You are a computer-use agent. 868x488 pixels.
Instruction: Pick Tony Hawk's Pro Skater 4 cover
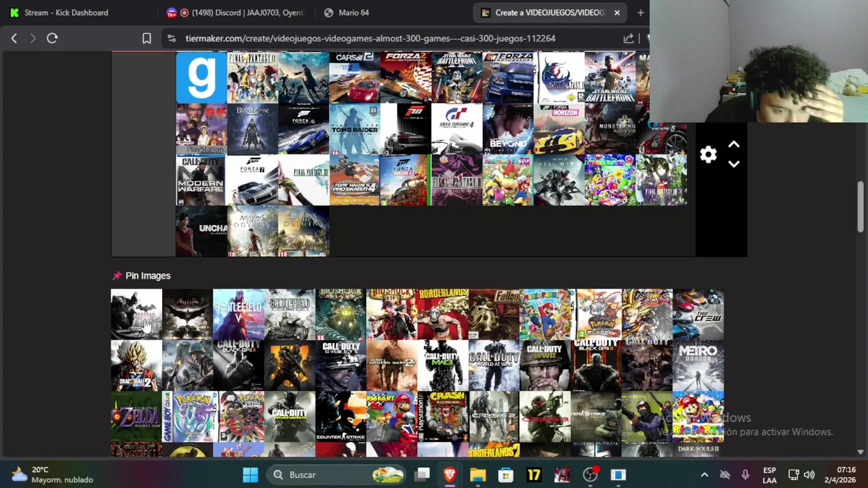(355, 180)
